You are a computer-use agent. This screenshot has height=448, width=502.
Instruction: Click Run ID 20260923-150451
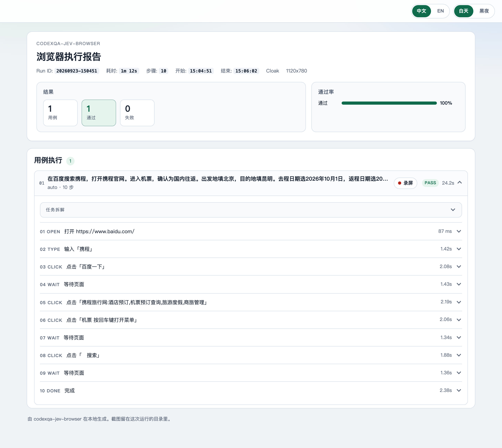77,71
